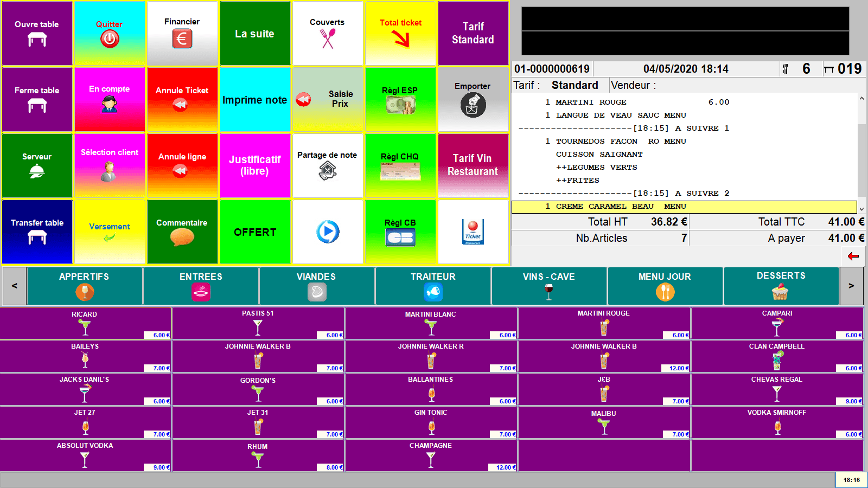
Task: Mark the item as OFFERT
Action: [x=255, y=232]
